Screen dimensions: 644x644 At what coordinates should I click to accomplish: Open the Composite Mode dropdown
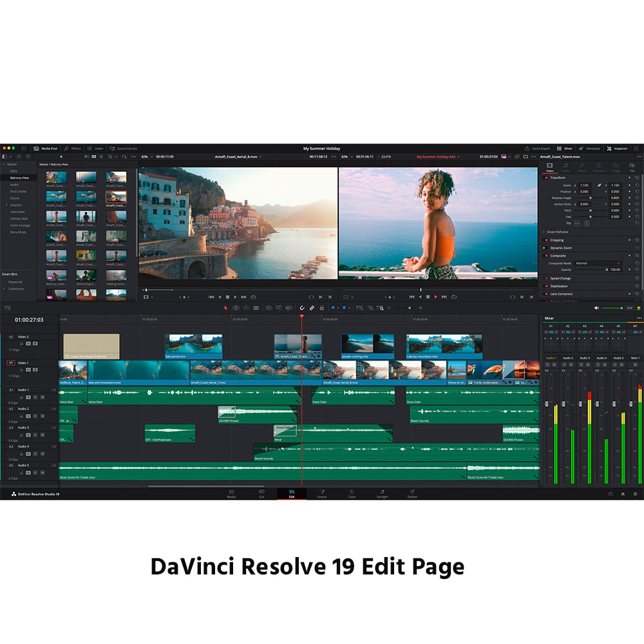tap(598, 263)
